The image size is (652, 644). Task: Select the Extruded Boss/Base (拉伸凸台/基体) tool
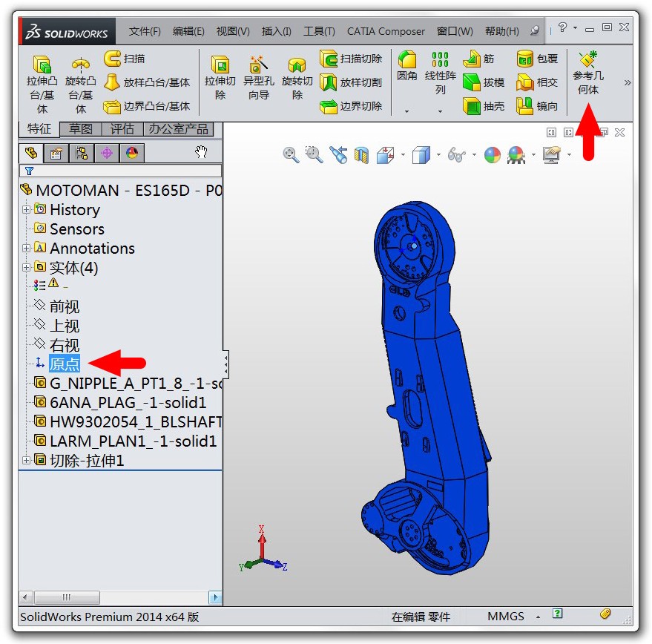[42, 85]
